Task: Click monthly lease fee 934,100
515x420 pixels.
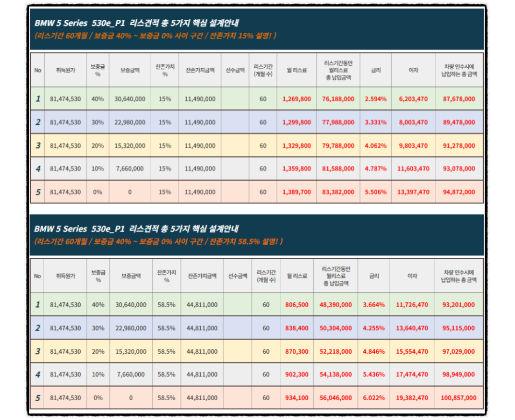Action: 297,398
